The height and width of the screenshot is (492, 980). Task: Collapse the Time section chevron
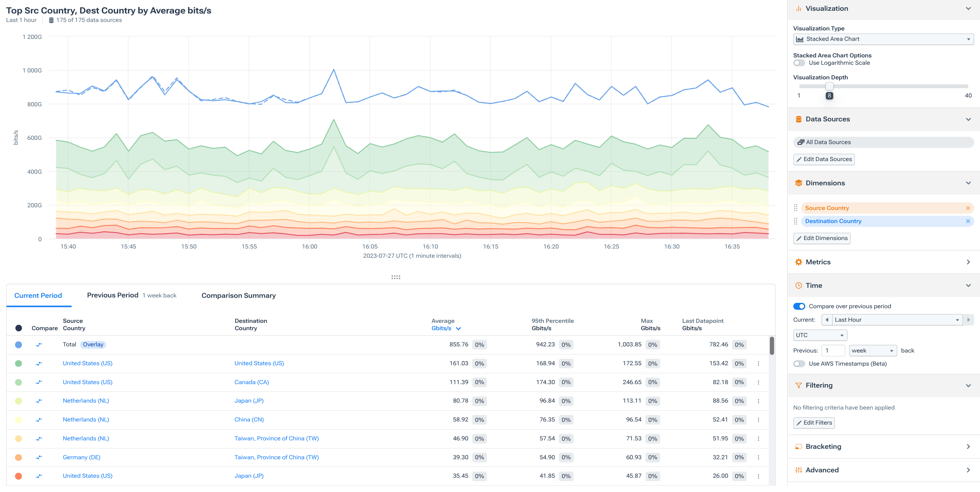(x=969, y=285)
